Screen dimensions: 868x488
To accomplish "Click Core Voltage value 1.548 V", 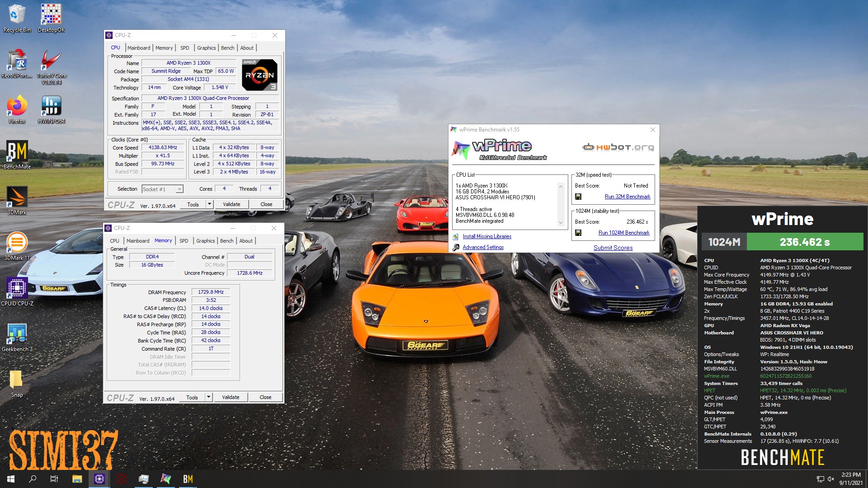I will 220,87.
